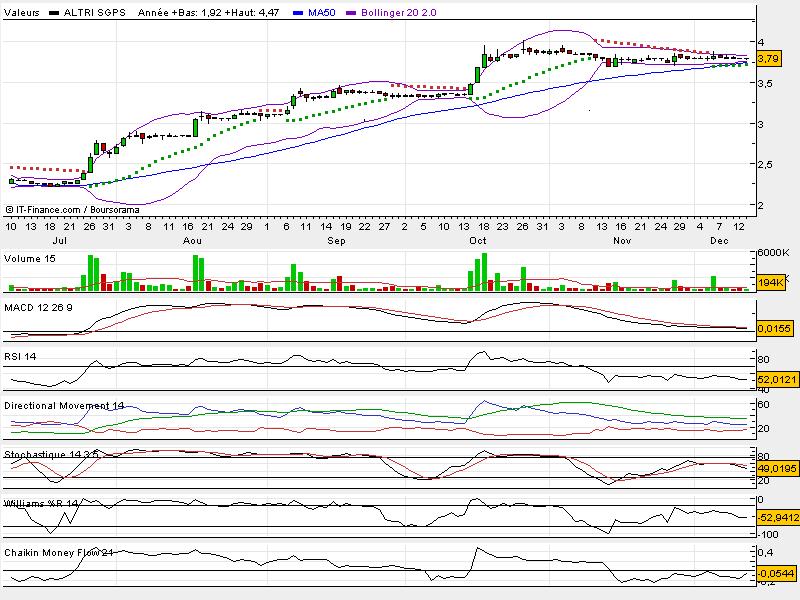Click the 'ALTRI SGPS' stock name
The width and height of the screenshot is (800, 600).
(x=94, y=13)
